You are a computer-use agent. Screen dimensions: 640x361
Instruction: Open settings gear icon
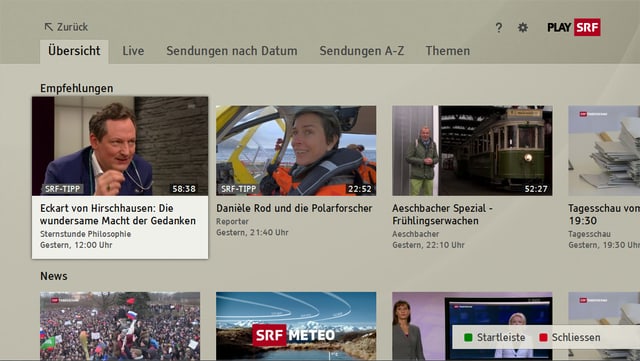[523, 27]
